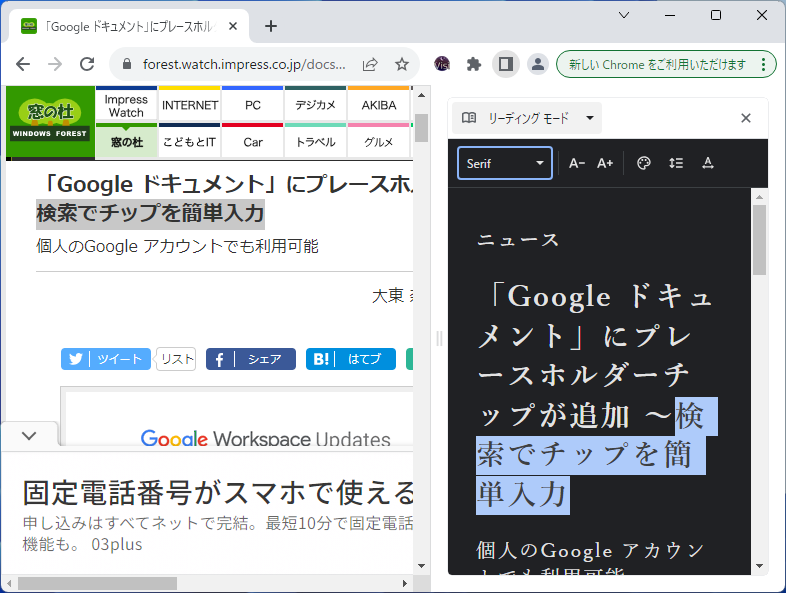
Task: Open the tab search chevron
Action: (624, 15)
